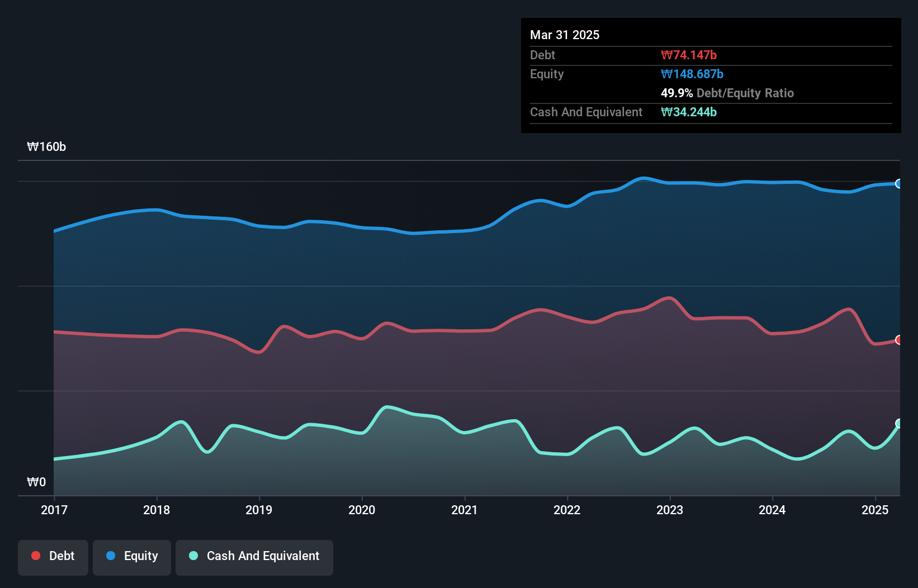Click the 2017 x-axis label
This screenshot has height=588, width=918.
(54, 510)
